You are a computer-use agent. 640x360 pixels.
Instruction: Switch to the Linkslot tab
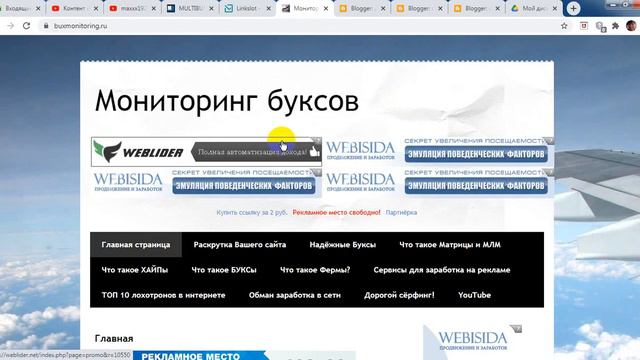point(246,8)
